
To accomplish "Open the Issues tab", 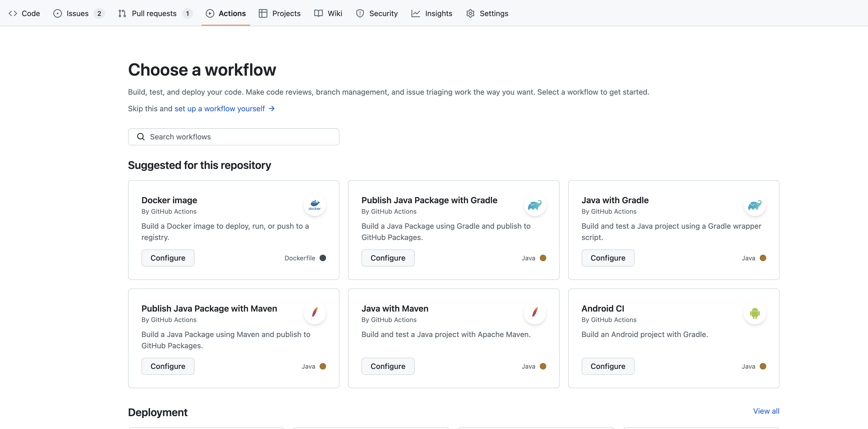I will point(77,13).
